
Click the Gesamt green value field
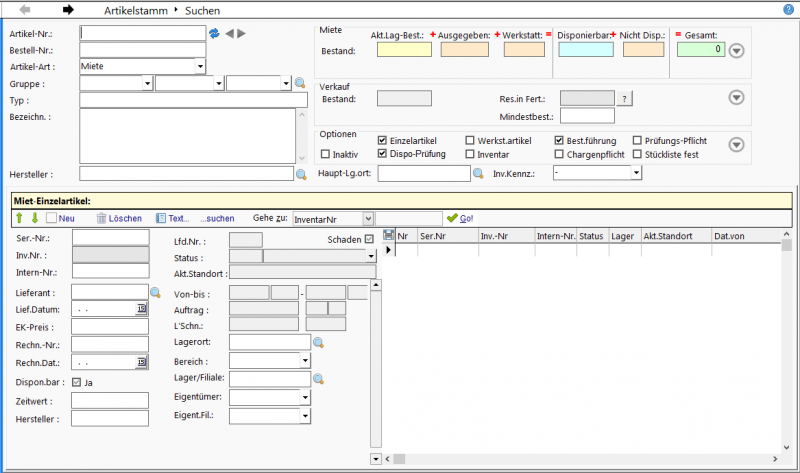pyautogui.click(x=701, y=49)
